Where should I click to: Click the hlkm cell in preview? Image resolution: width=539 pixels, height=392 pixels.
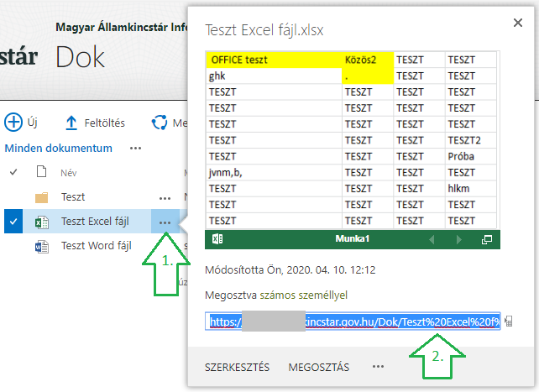coord(471,188)
